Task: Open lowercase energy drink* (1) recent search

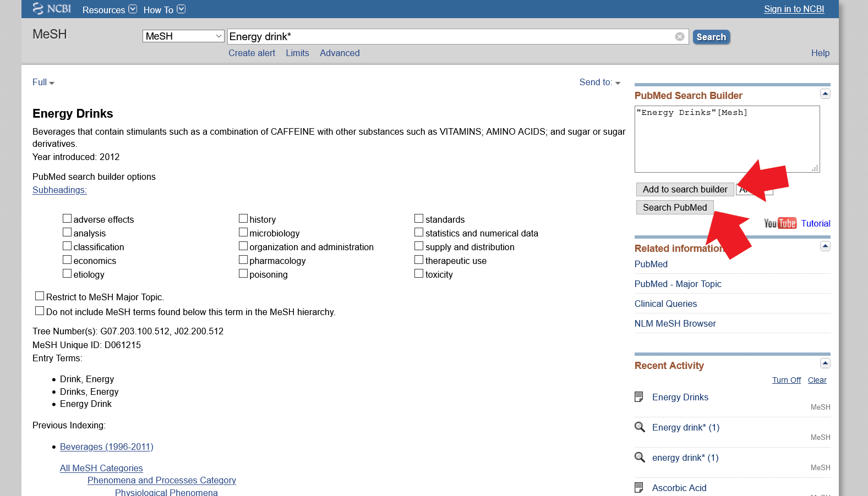Action: point(685,458)
